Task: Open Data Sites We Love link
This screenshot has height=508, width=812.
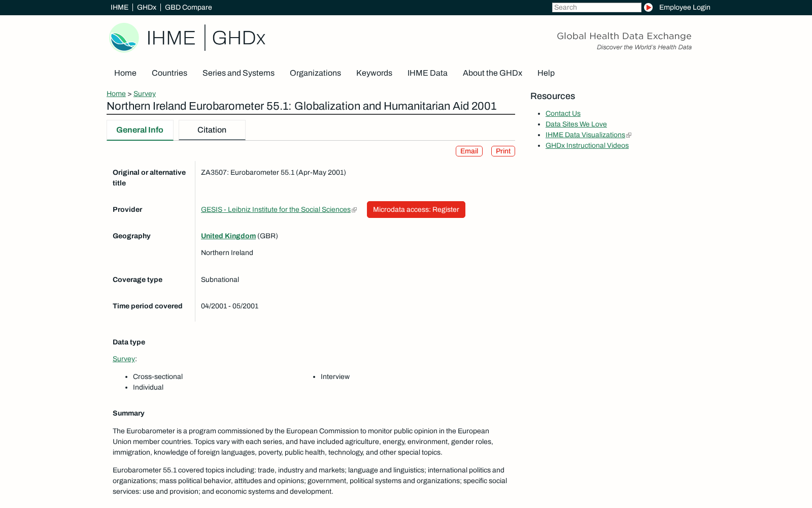Action: coord(576,124)
